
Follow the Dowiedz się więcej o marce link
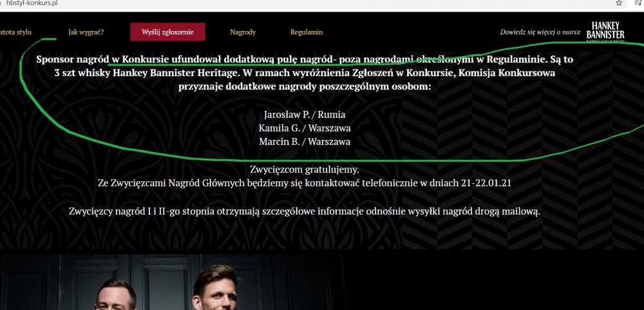click(540, 32)
